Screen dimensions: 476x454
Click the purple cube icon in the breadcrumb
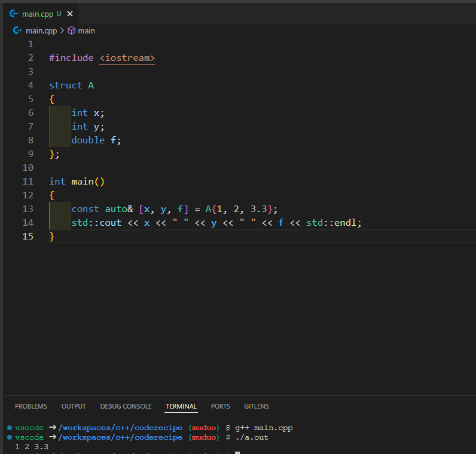coord(71,30)
